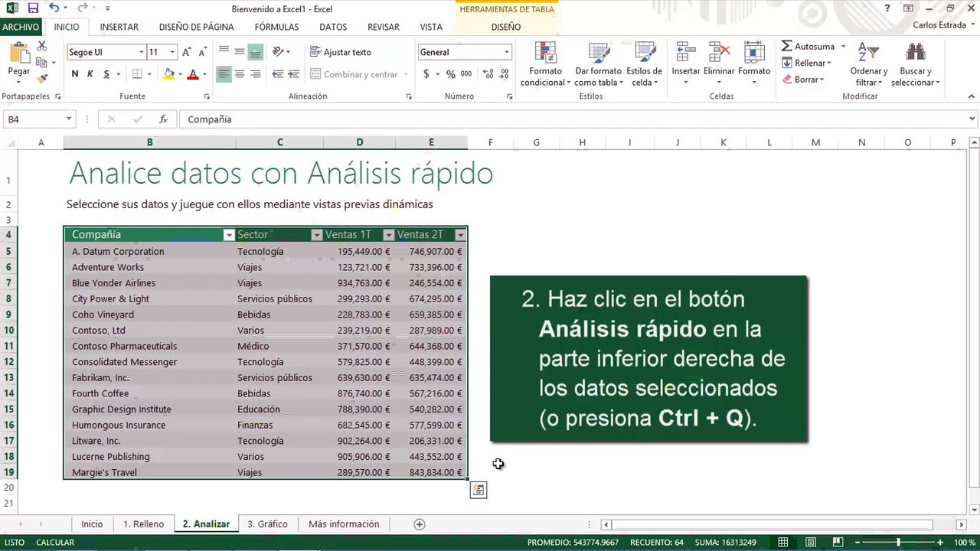Toggle center text alignment
Image resolution: width=980 pixels, height=551 pixels.
coord(240,74)
